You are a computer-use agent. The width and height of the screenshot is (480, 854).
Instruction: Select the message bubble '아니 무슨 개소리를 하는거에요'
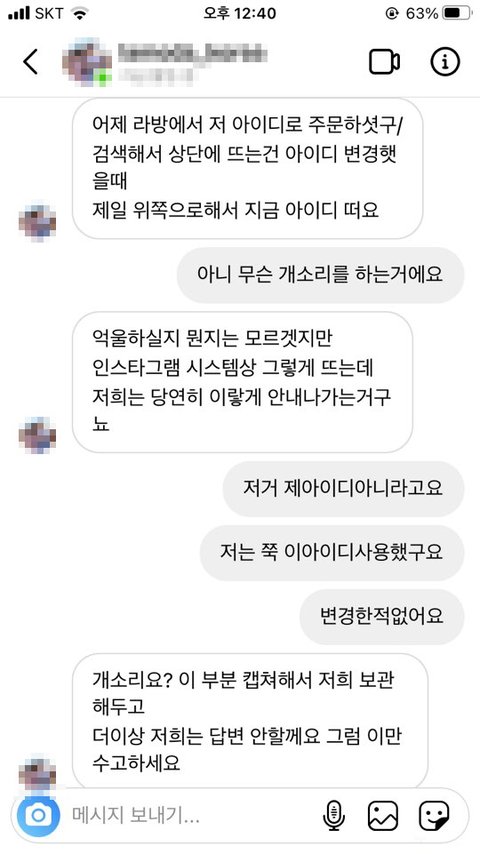[x=320, y=275]
